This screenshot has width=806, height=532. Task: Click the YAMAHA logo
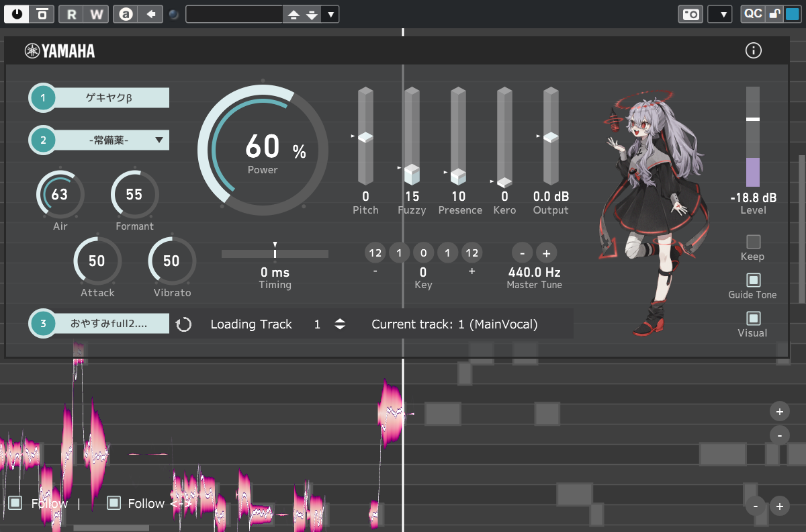(60, 51)
